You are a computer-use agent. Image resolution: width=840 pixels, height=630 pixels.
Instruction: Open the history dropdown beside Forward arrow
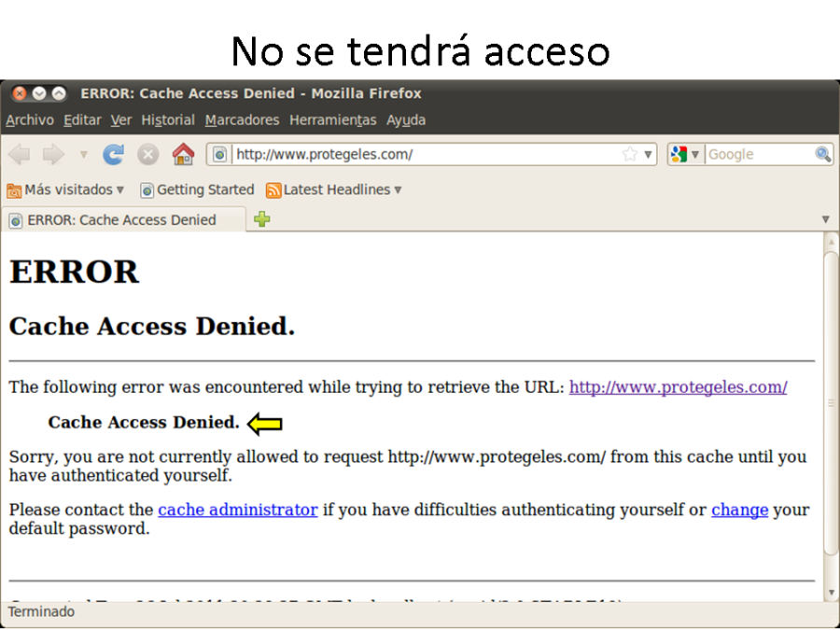click(x=83, y=154)
